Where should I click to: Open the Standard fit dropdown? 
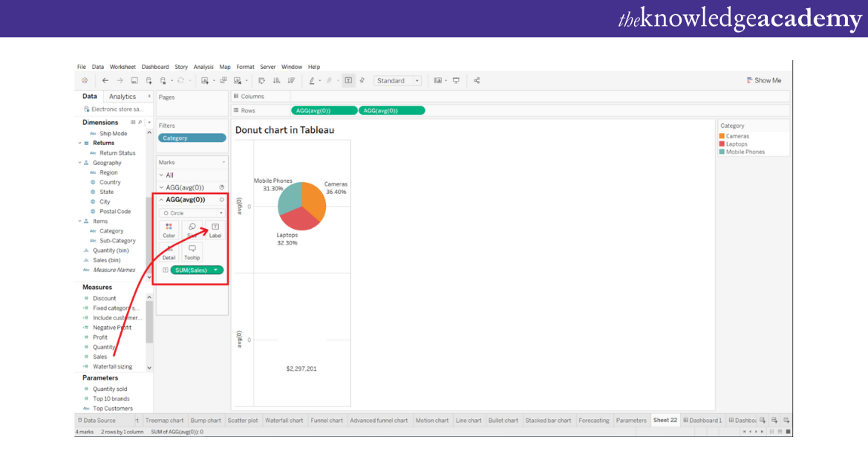[x=398, y=80]
